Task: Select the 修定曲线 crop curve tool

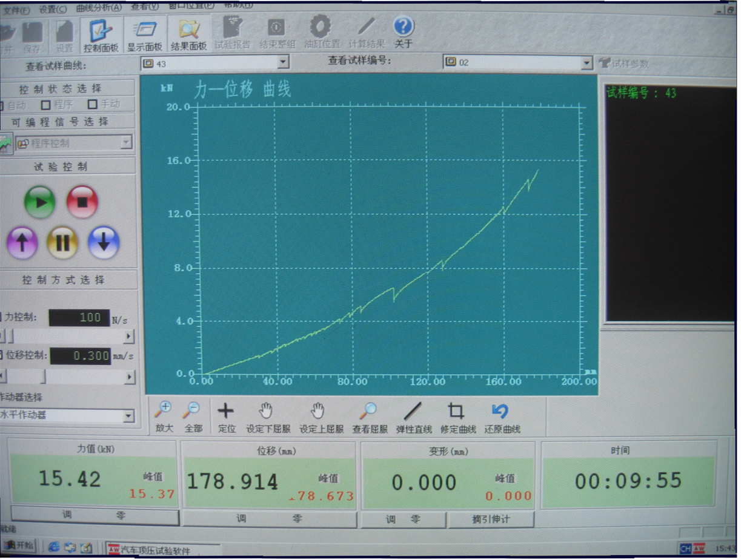Action: point(456,412)
